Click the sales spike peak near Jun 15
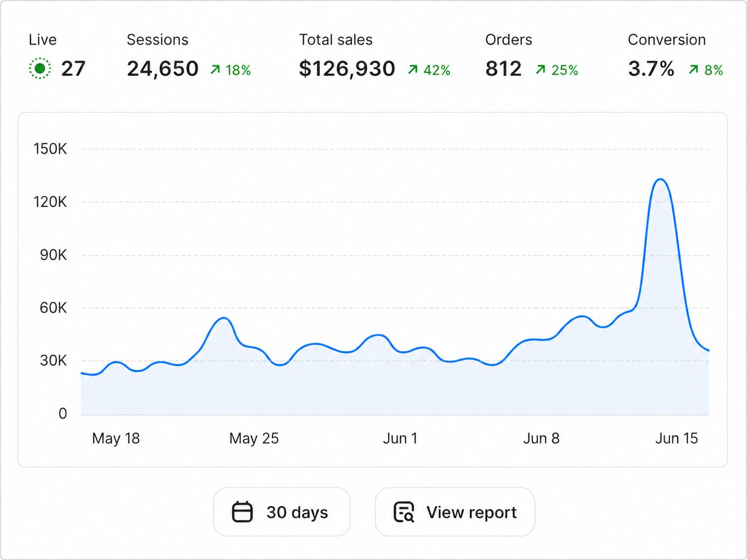Viewport: 747px width, 560px height. coord(661,180)
